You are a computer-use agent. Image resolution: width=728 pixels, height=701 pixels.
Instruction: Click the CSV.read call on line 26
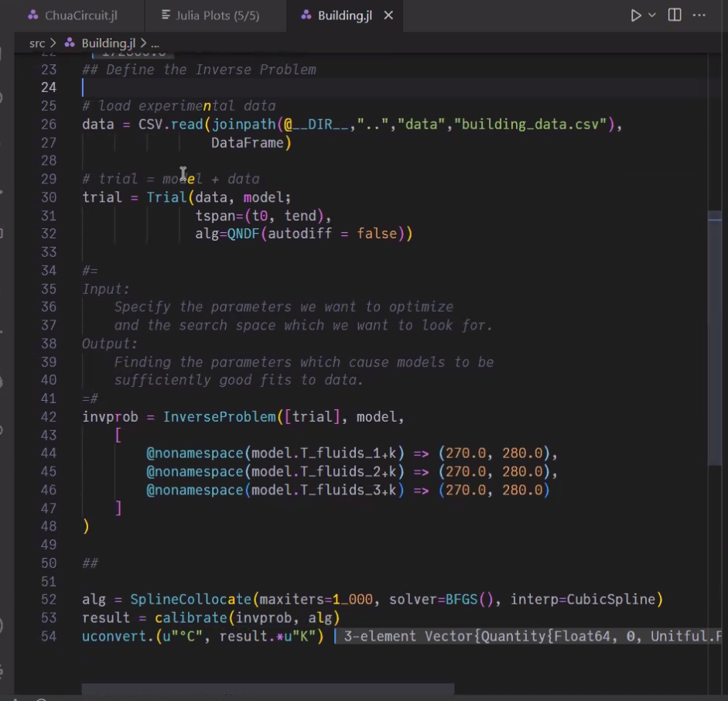(170, 125)
